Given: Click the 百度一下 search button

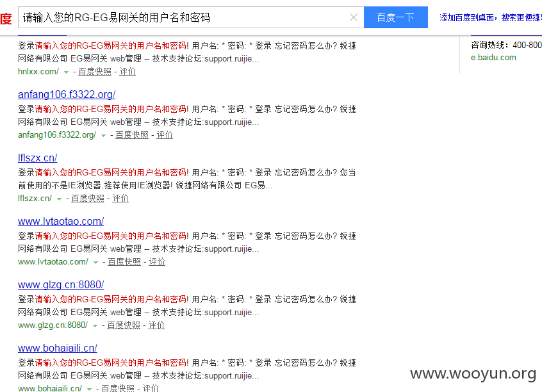Looking at the screenshot, I should pyautogui.click(x=396, y=17).
